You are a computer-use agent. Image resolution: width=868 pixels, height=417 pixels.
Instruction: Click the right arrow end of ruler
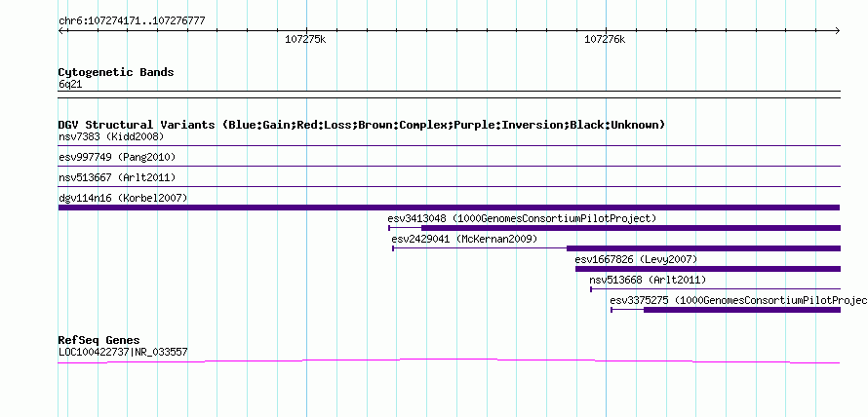coord(837,30)
